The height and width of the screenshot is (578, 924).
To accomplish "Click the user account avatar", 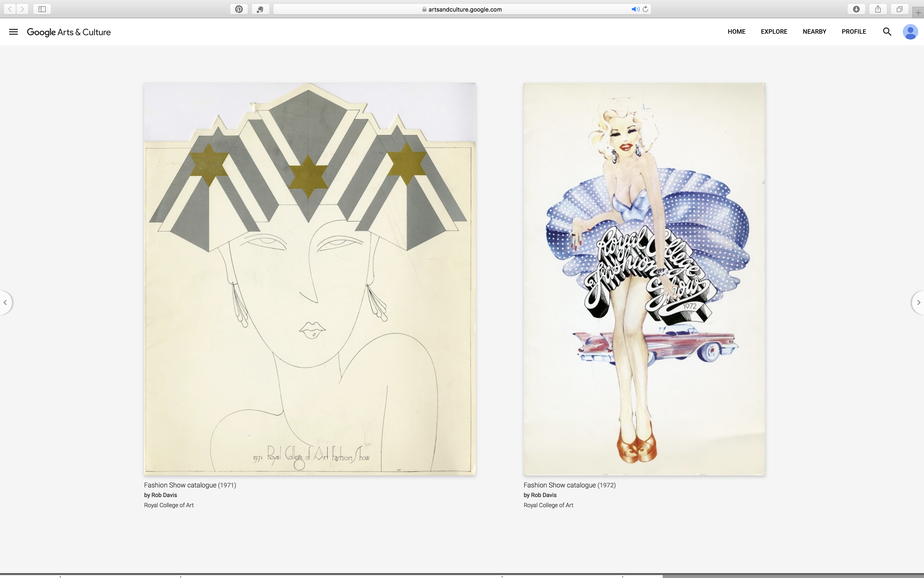I will click(910, 32).
